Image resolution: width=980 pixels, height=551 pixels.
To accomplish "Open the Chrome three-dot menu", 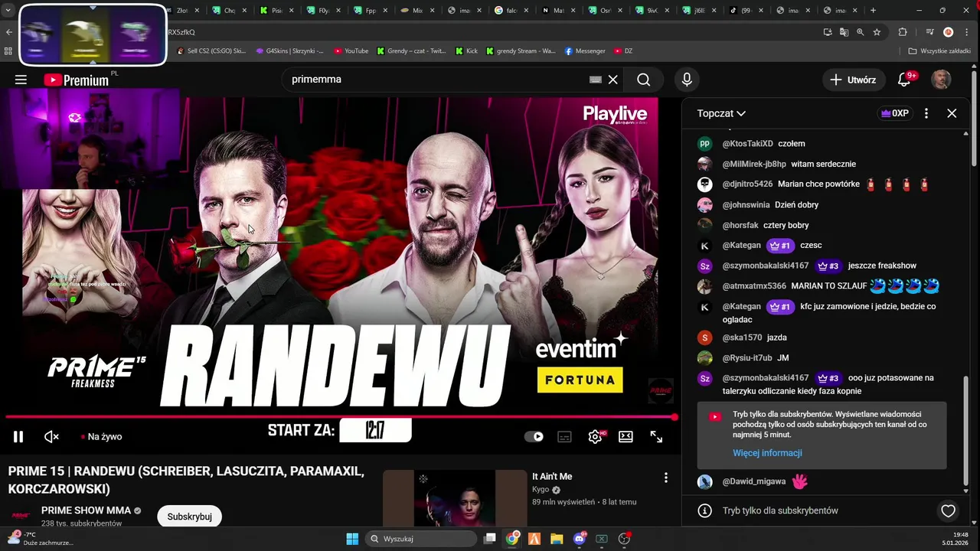I will tap(966, 32).
